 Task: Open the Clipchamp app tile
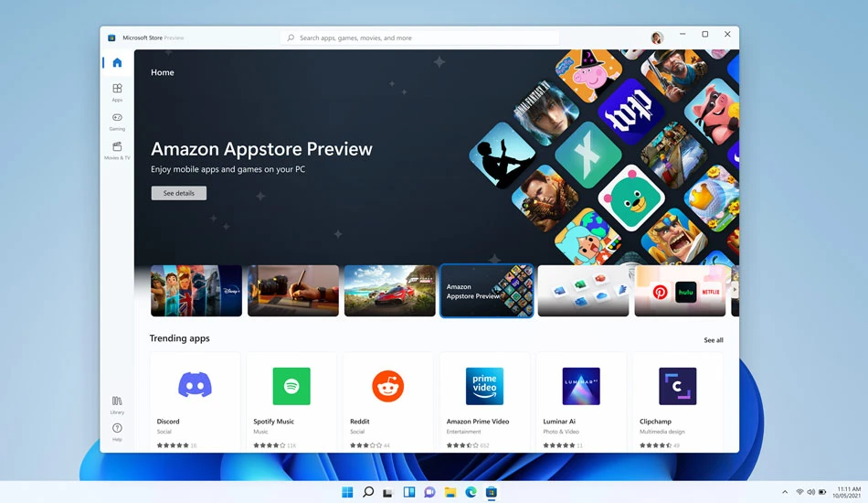click(x=678, y=401)
